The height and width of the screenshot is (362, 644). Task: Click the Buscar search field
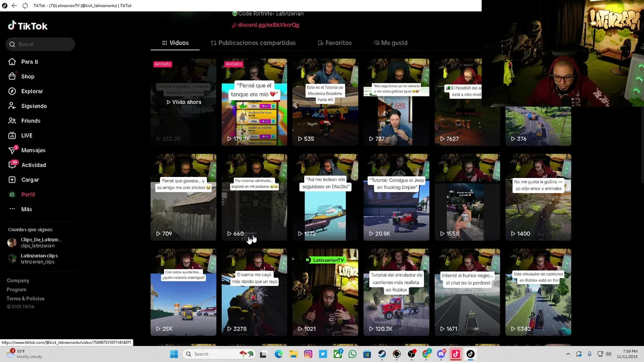tap(40, 44)
